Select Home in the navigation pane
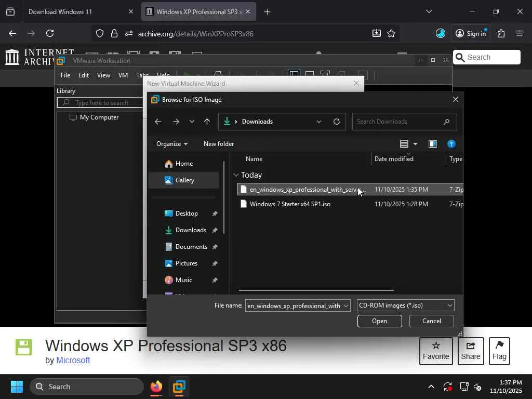Viewport: 532px width, 399px height. (184, 164)
